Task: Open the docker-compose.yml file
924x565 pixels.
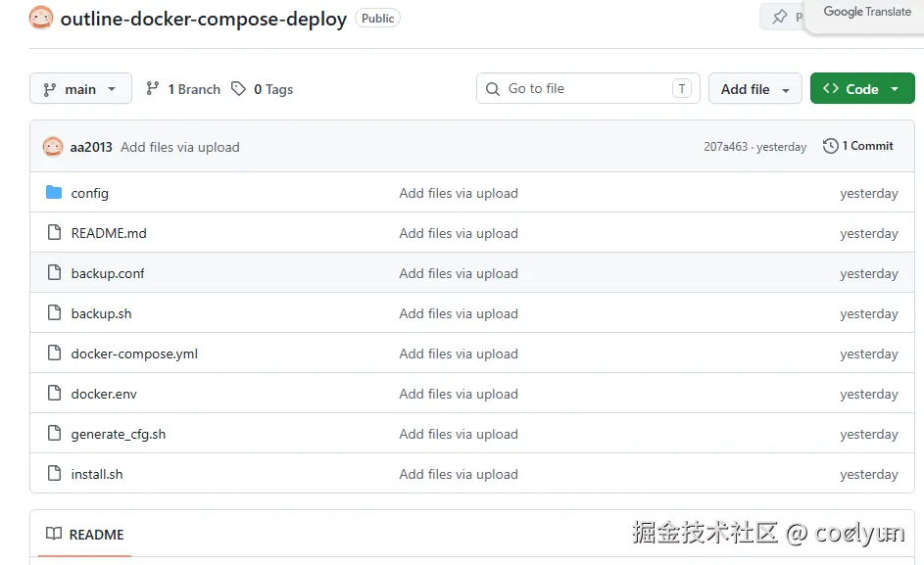Action: (134, 353)
